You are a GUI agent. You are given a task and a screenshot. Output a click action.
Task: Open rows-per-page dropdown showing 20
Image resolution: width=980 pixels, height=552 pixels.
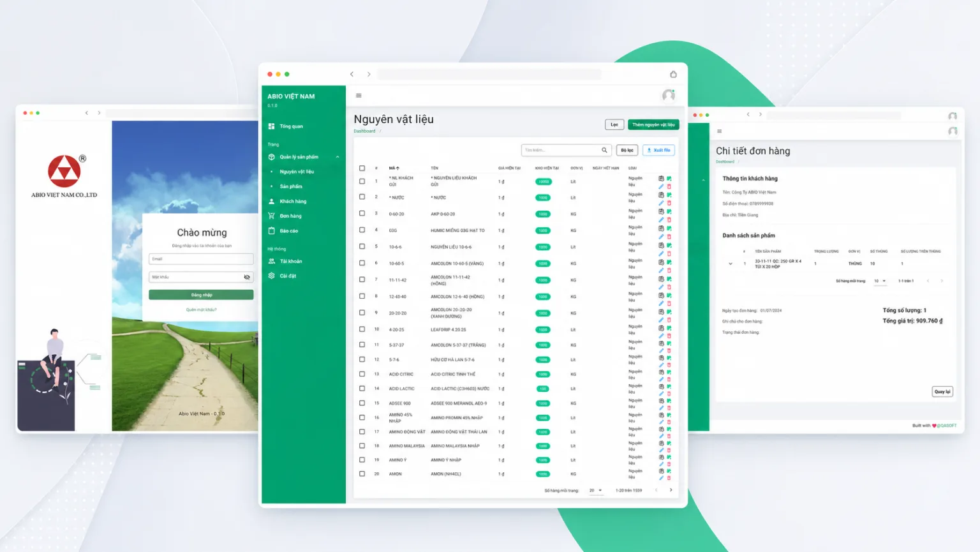coord(596,490)
